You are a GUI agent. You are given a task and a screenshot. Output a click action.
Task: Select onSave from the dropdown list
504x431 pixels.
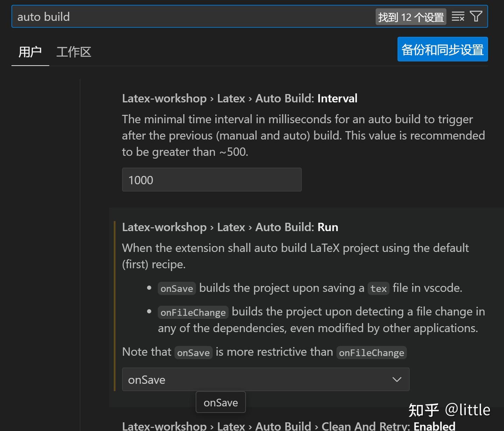(x=220, y=402)
